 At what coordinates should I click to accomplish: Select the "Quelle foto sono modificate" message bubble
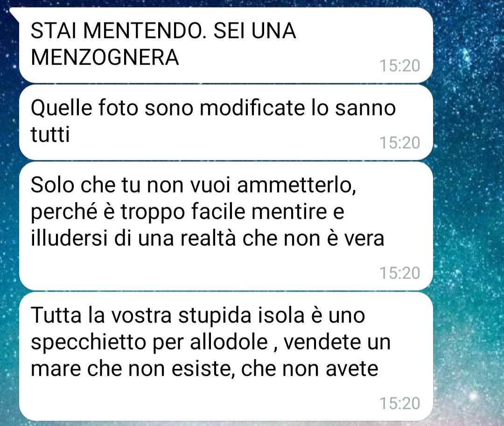coord(226,122)
